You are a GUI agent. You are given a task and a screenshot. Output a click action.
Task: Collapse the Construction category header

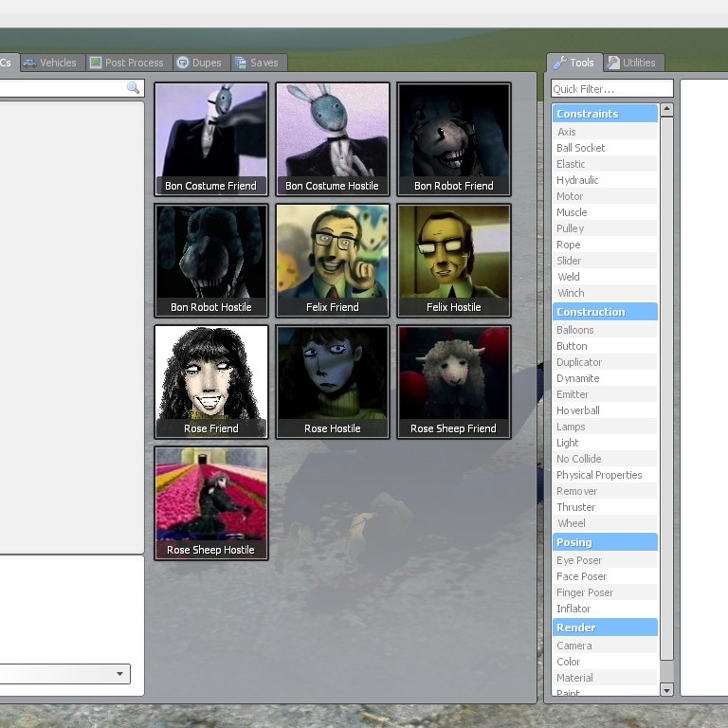(x=605, y=312)
